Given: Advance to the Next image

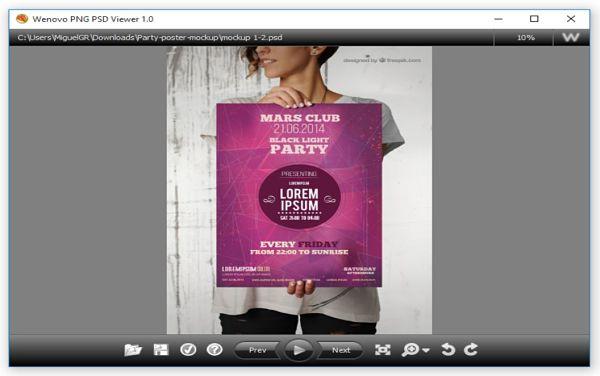Looking at the screenshot, I should click(341, 350).
